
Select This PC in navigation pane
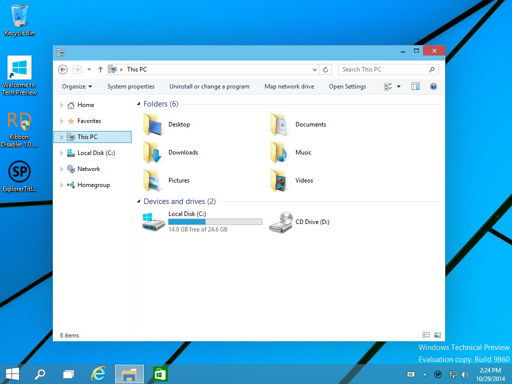[x=87, y=137]
